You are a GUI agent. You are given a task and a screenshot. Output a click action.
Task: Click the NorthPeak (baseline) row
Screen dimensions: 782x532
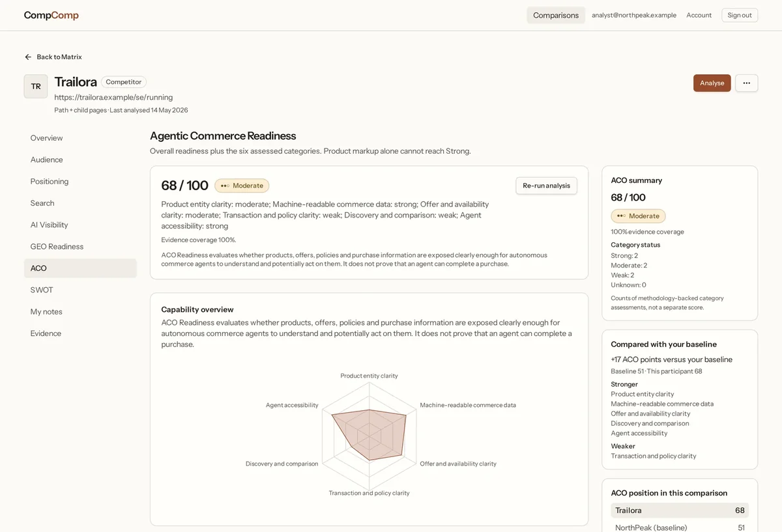coord(680,527)
